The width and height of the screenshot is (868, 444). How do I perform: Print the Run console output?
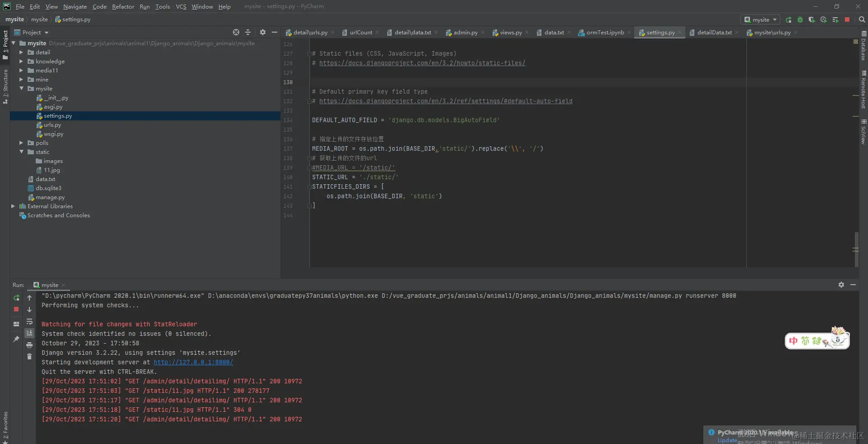click(29, 345)
